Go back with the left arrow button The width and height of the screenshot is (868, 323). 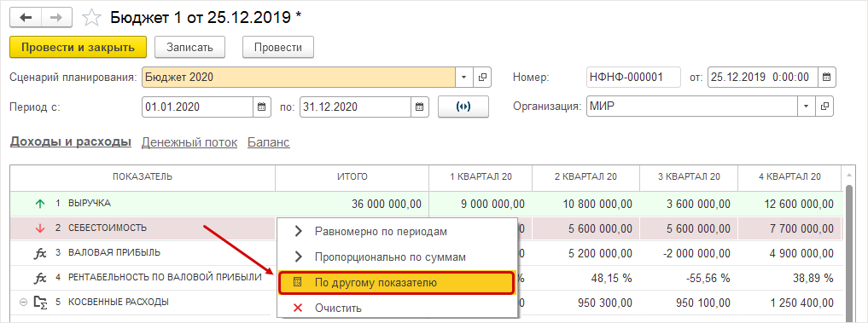26,18
